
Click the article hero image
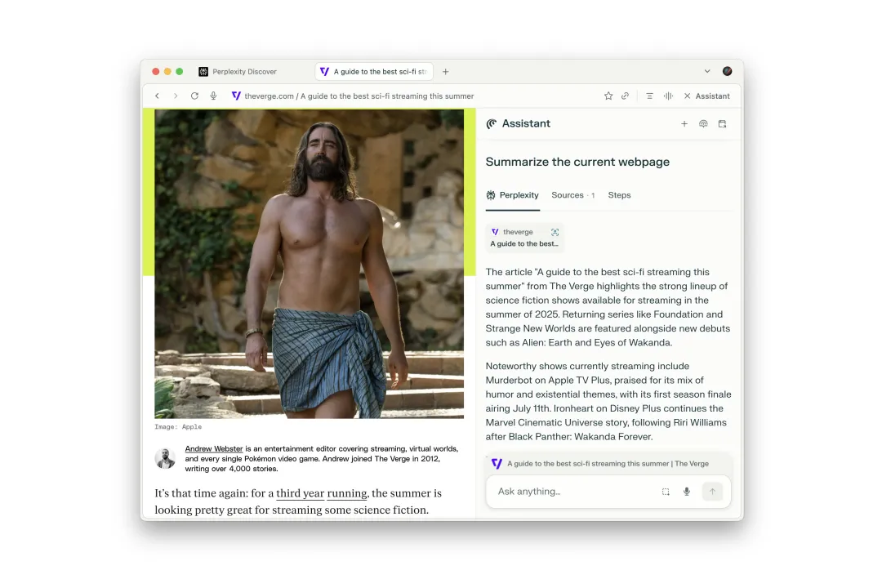click(310, 263)
